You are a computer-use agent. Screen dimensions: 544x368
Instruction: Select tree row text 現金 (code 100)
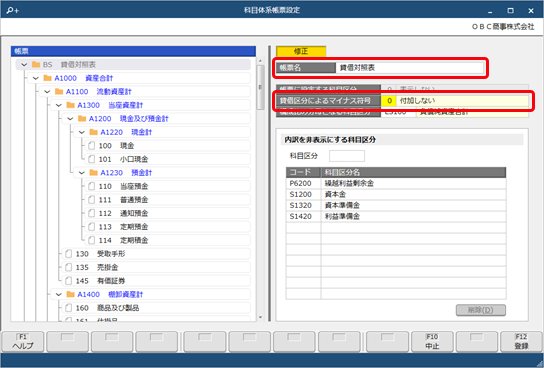click(x=127, y=146)
